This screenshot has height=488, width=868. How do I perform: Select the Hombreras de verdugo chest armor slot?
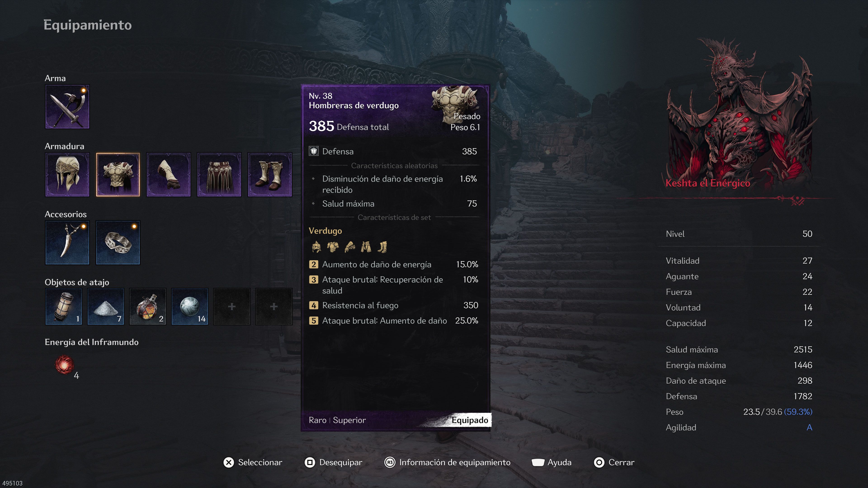pos(118,174)
